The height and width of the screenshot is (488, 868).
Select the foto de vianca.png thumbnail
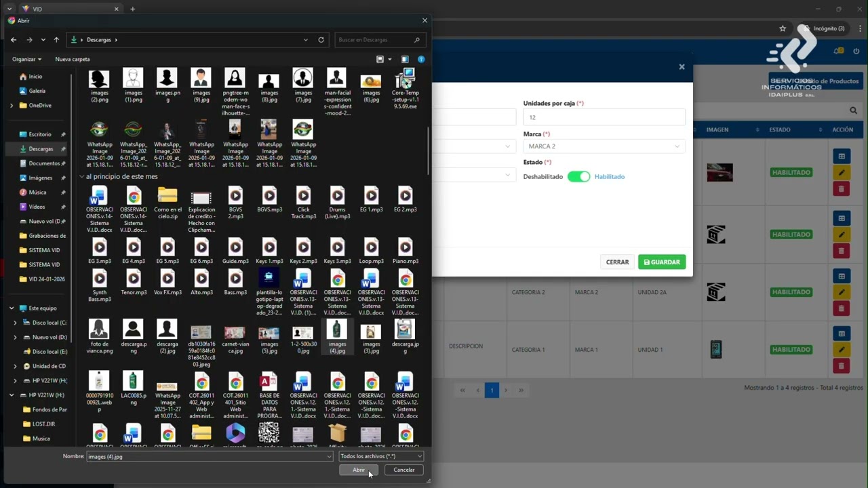coord(100,338)
